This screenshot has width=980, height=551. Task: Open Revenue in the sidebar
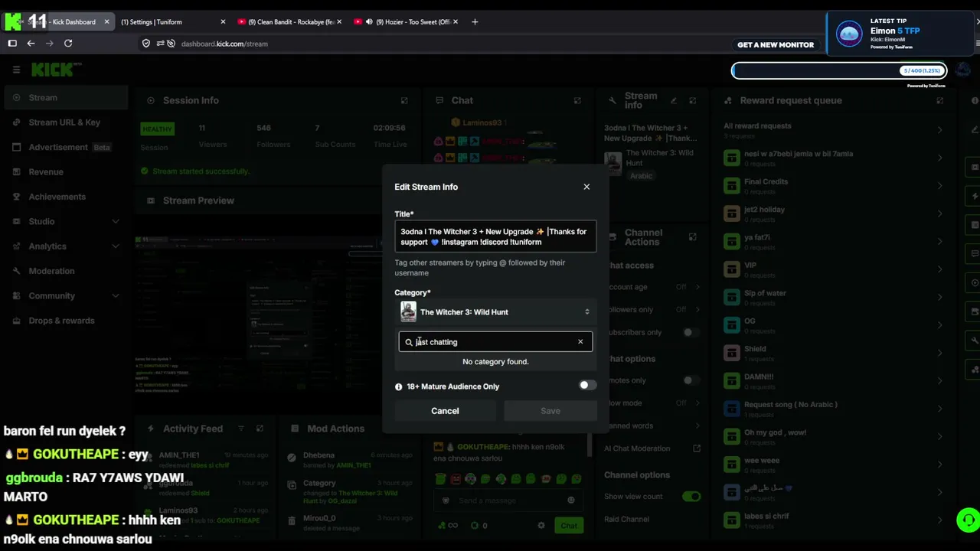(66, 172)
